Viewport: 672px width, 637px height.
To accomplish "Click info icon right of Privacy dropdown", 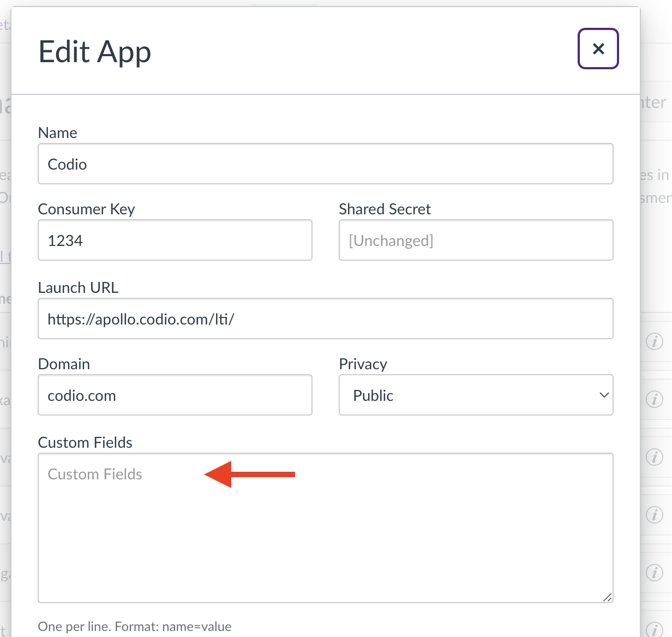I will pos(655,399).
